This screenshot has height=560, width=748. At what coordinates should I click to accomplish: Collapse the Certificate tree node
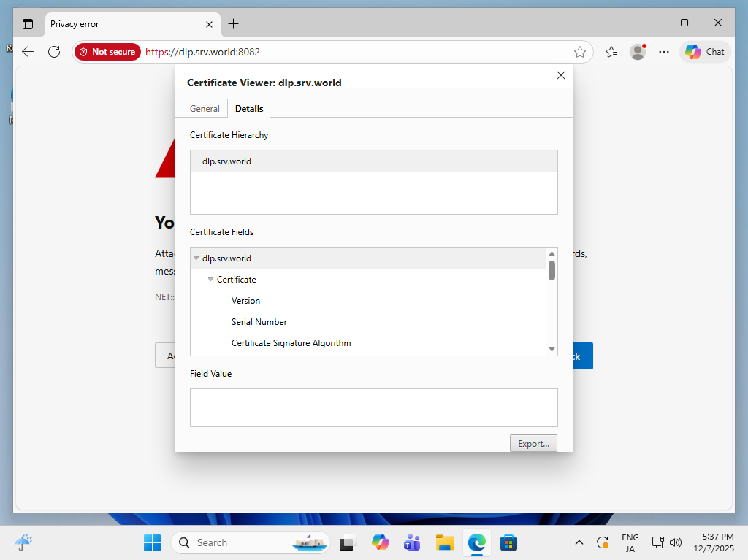click(x=210, y=280)
